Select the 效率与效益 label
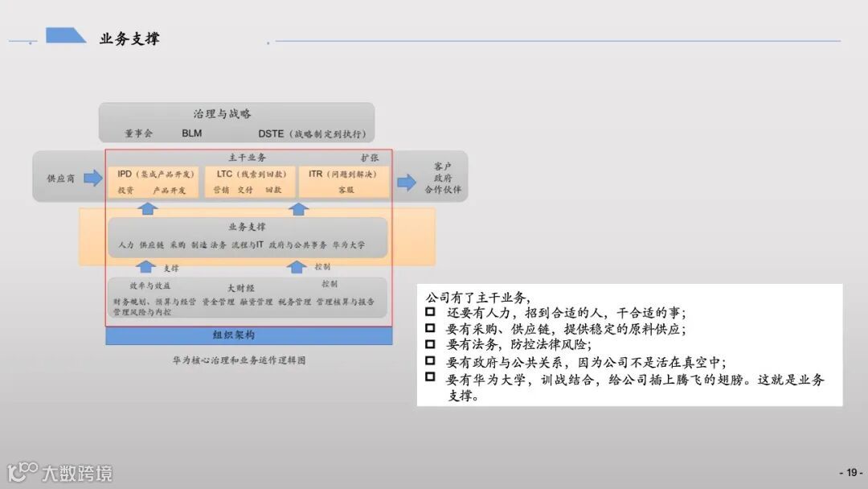Viewport: 868px width, 489px height. point(150,286)
